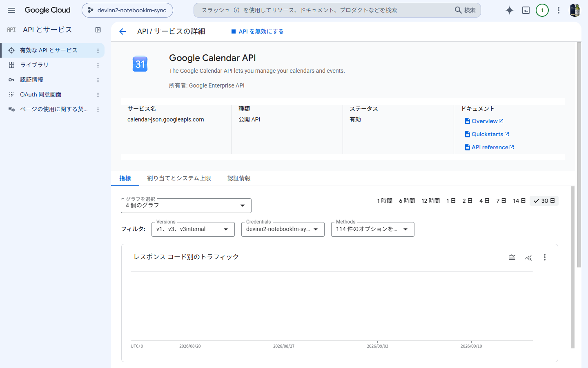Click API を無効にする button
Screen dimensions: 588x368
tap(257, 31)
